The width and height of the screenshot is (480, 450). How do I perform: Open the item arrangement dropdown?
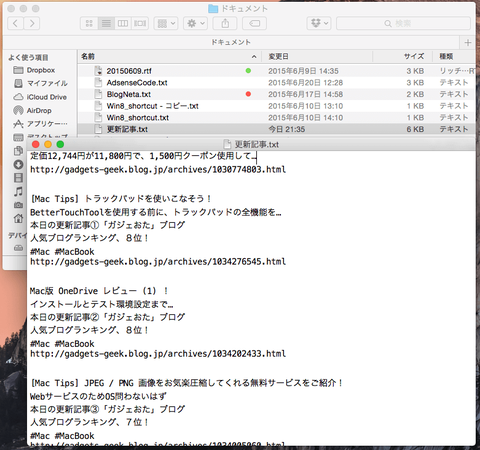point(166,23)
